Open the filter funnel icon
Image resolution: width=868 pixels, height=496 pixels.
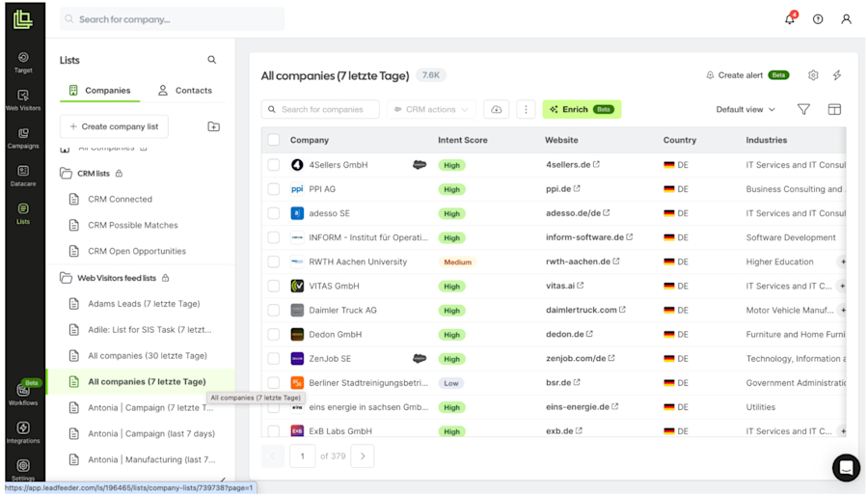pyautogui.click(x=803, y=110)
